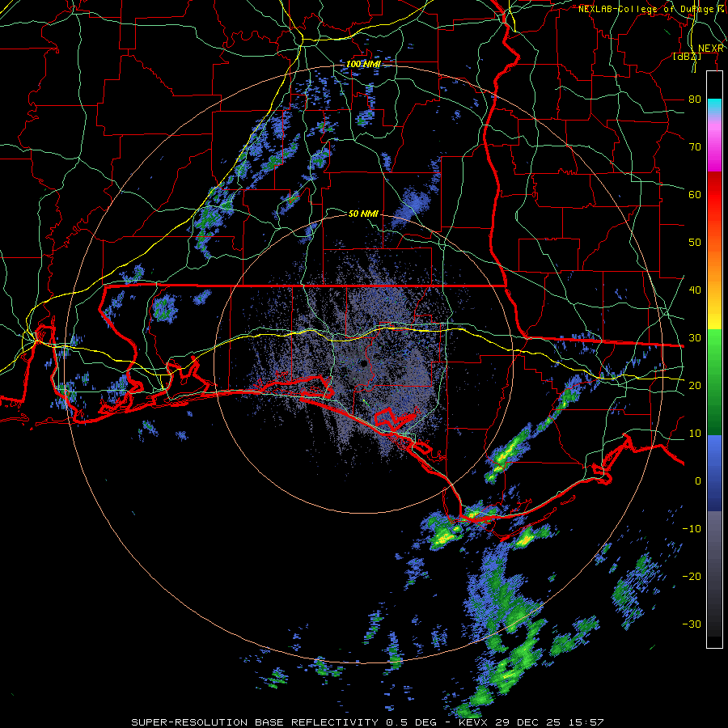Select the yellow-orange segment of color bar

point(714,286)
